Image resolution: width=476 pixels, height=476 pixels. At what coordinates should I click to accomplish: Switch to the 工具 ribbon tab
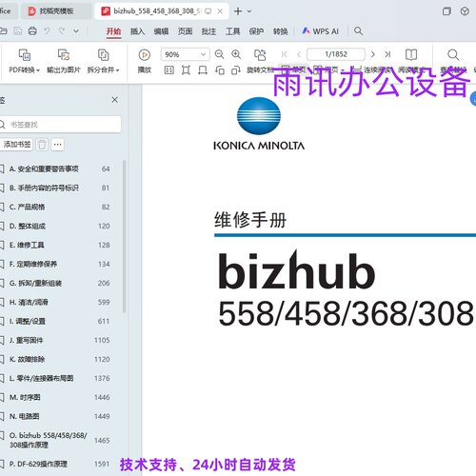tap(232, 31)
